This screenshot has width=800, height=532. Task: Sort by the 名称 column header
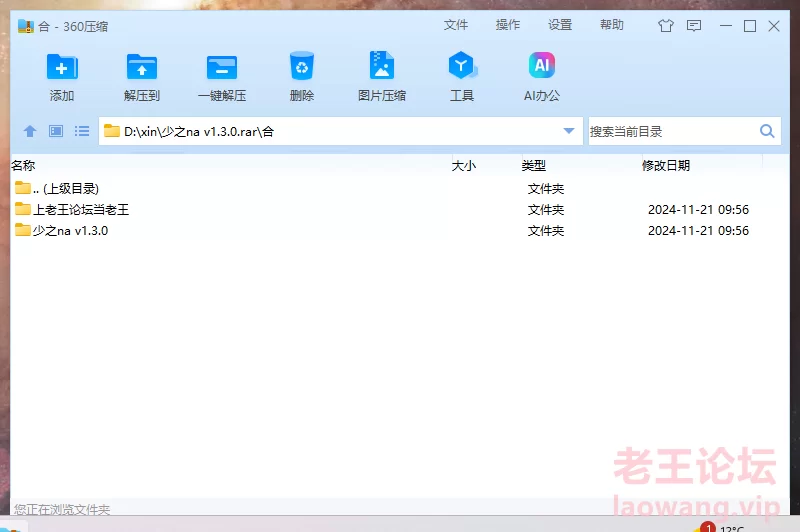pos(23,165)
